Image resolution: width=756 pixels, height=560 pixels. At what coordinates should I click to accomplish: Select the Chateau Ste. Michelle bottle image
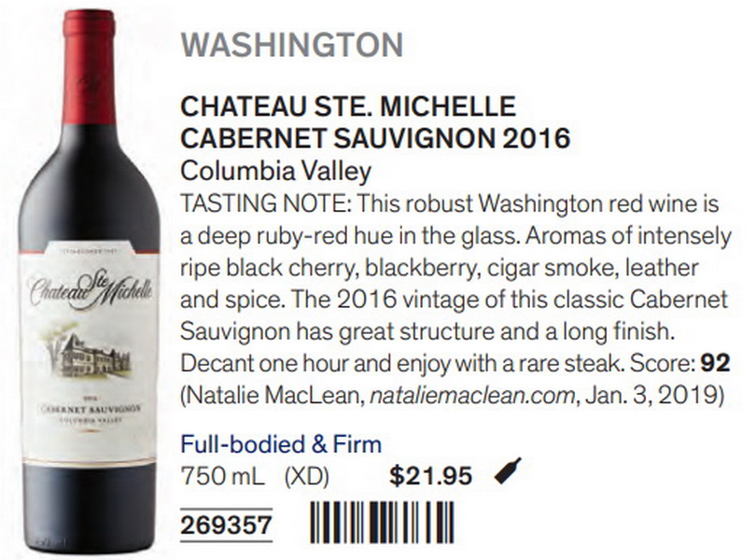[x=90, y=281]
